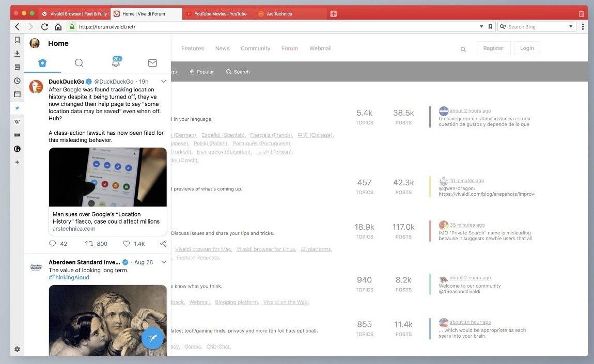
Task: Go to the home page
Action: pyautogui.click(x=58, y=26)
